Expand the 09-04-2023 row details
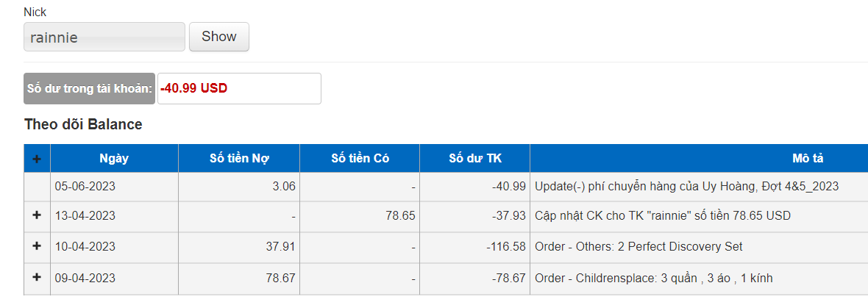Image resolution: width=868 pixels, height=305 pixels. (x=37, y=277)
